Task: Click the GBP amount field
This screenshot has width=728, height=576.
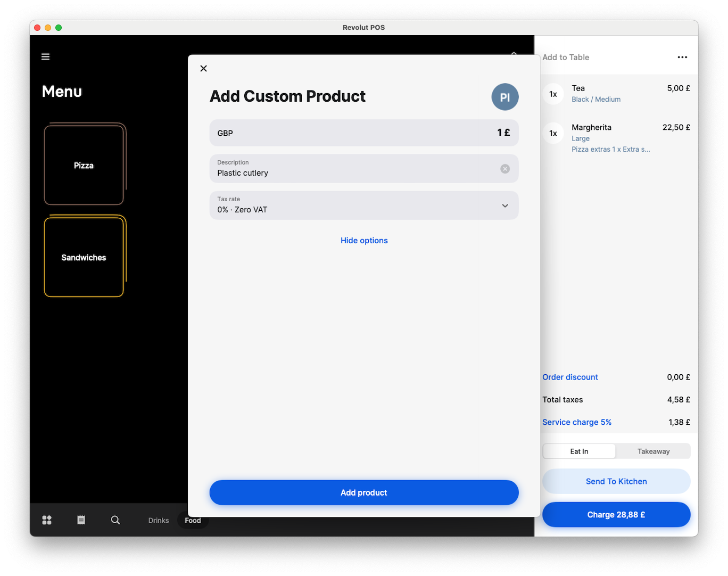Action: point(364,133)
